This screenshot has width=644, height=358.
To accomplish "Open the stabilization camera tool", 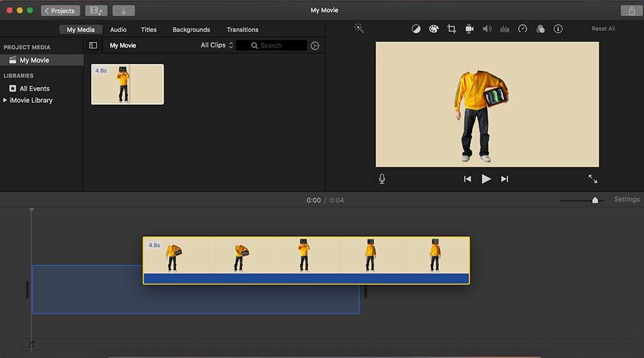I will tap(469, 29).
